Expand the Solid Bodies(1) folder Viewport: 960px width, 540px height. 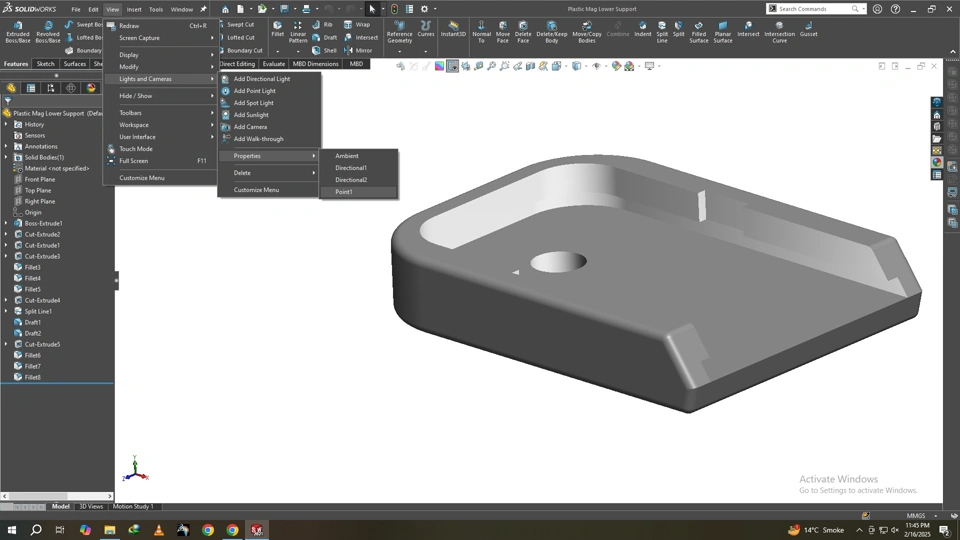click(6, 158)
